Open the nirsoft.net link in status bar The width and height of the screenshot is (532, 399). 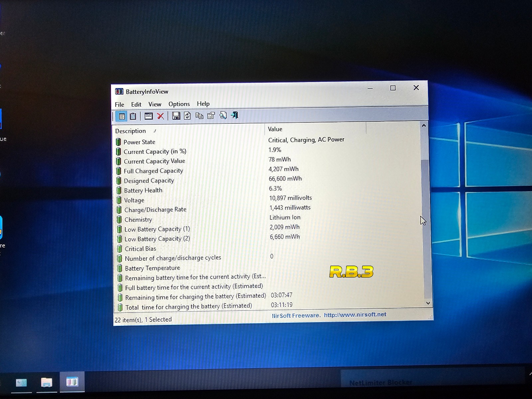(355, 315)
